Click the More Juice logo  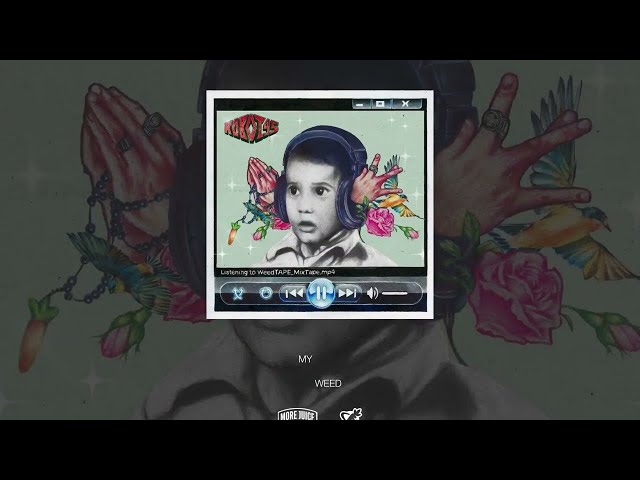tap(298, 414)
